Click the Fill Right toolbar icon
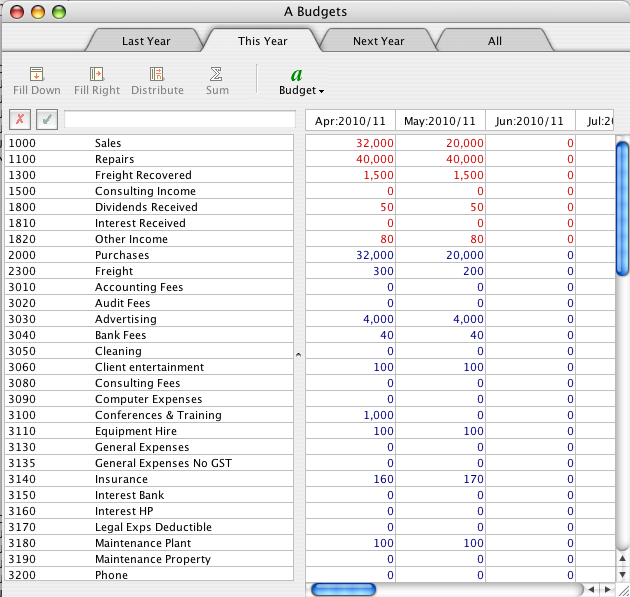This screenshot has height=597, width=630. pyautogui.click(x=97, y=74)
